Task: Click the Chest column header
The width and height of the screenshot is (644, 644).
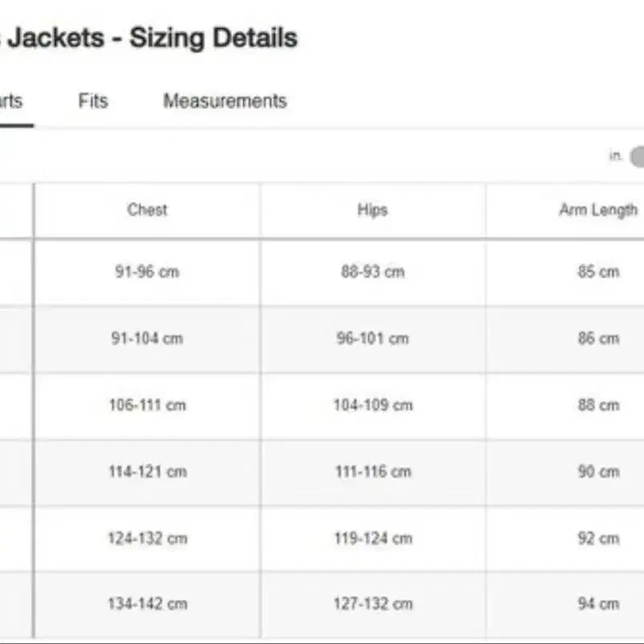Action: click(147, 210)
